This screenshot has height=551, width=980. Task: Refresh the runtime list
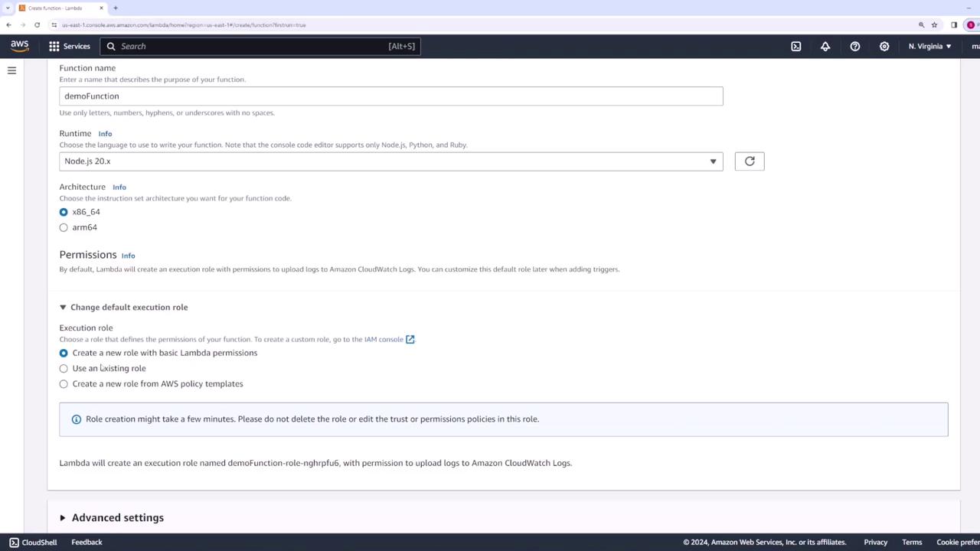pyautogui.click(x=750, y=161)
